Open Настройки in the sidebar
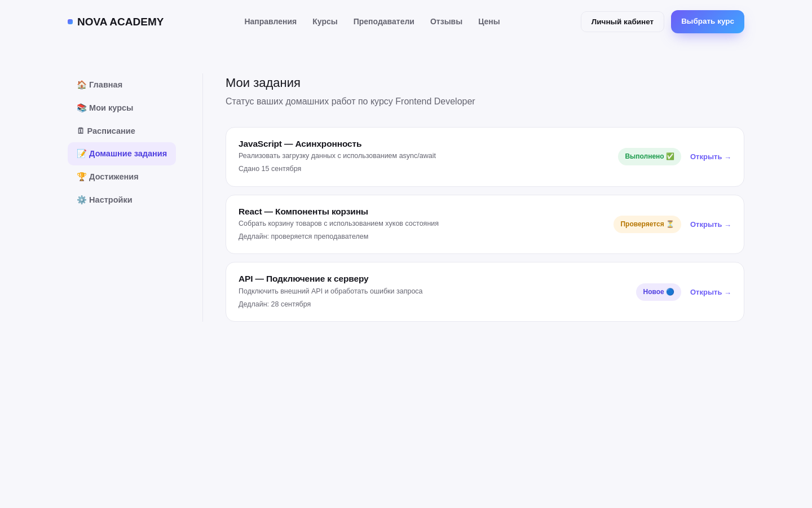This screenshot has width=812, height=508. point(122,200)
